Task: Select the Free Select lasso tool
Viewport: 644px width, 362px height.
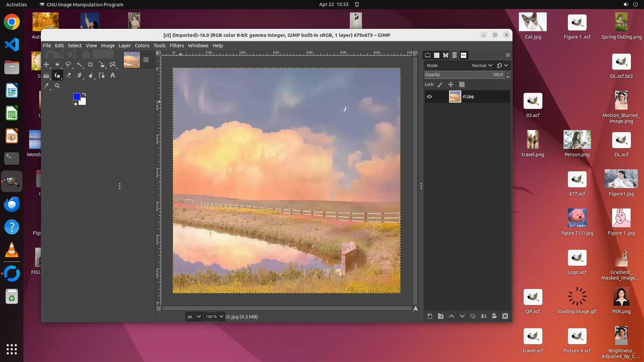Action: pos(68,64)
